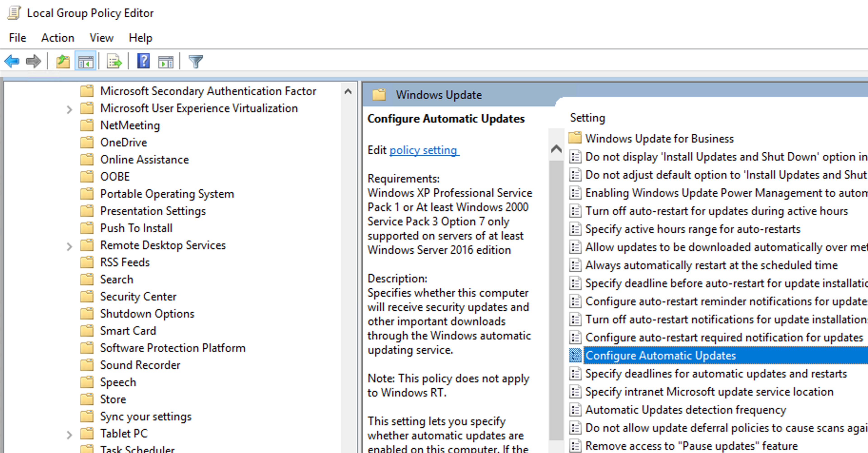868x453 pixels.
Task: Click the Setting column header
Action: coord(587,118)
